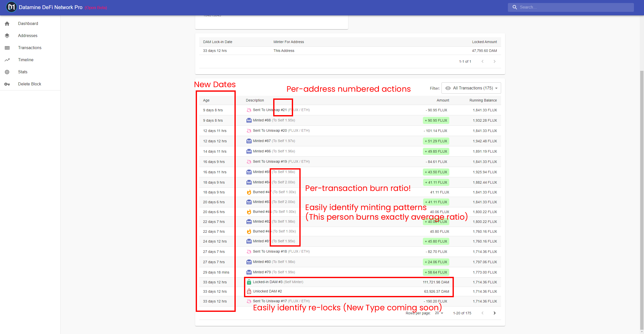
Task: Click the + 90.95 FLUX green amount badge
Action: 436,120
